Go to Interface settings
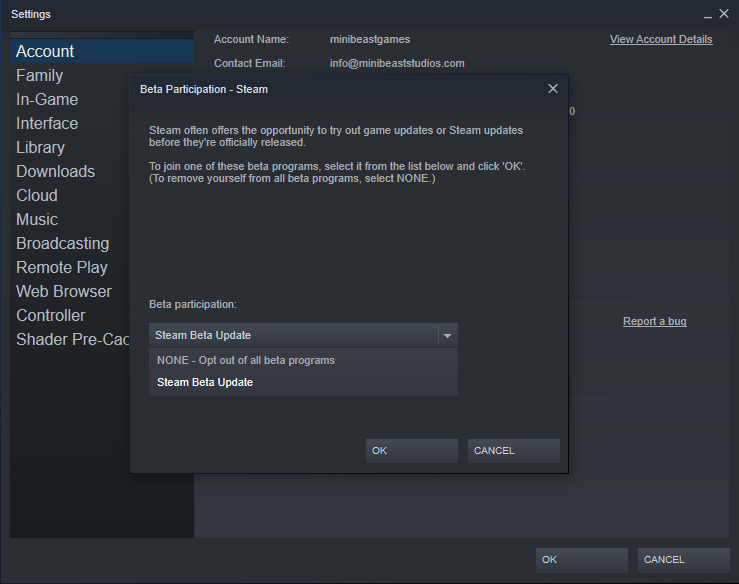This screenshot has height=584, width=739. coord(47,123)
